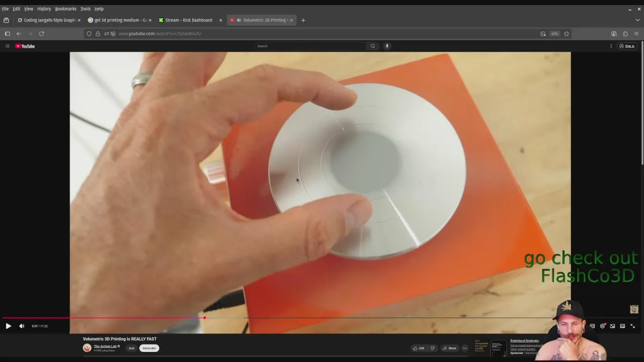Open the Bookmarks menu
644x362 pixels.
pyautogui.click(x=65, y=9)
